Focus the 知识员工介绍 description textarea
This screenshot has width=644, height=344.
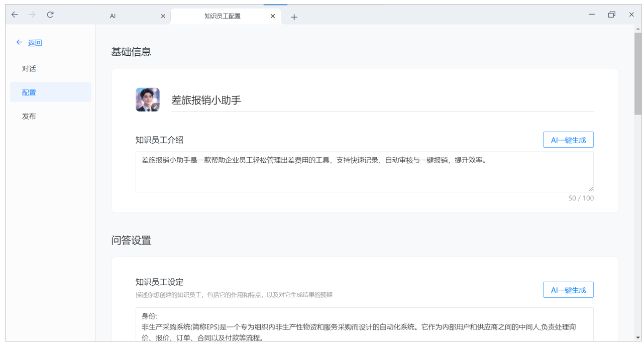tap(365, 172)
